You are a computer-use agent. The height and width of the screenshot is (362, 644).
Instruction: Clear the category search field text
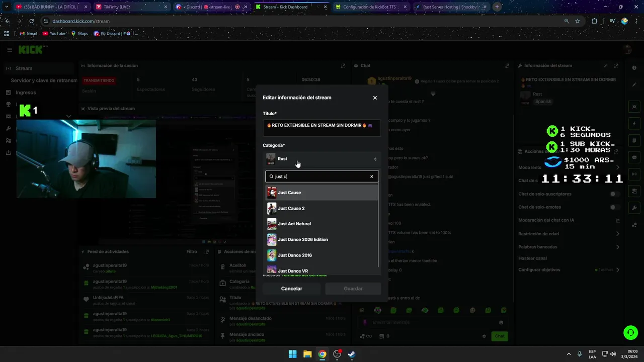(372, 176)
